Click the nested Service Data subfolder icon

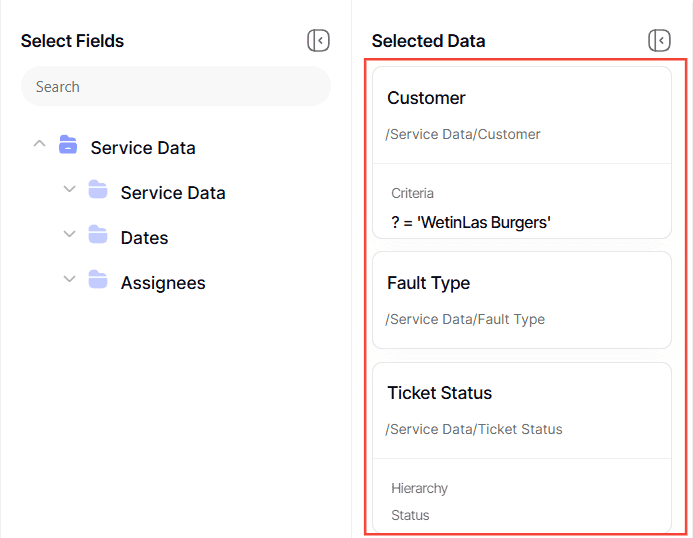98,190
